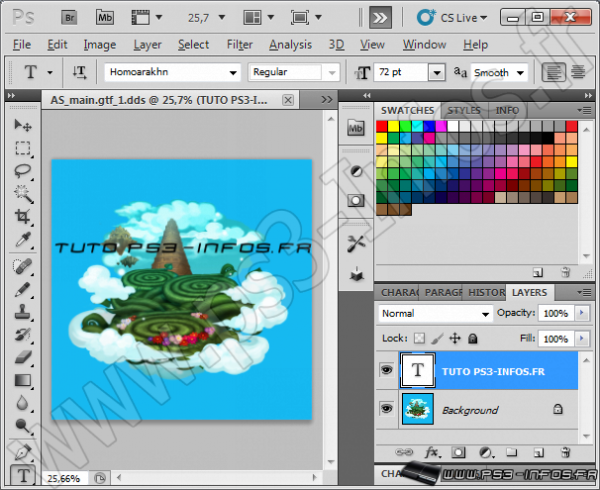This screenshot has width=600, height=490.
Task: Select the Pen tool
Action: [23, 452]
